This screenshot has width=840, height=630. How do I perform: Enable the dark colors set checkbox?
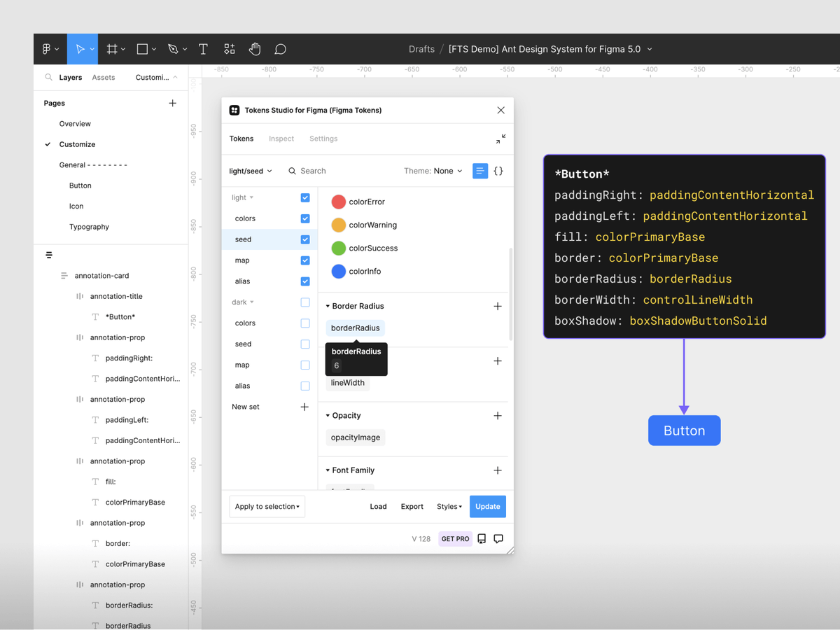[305, 323]
